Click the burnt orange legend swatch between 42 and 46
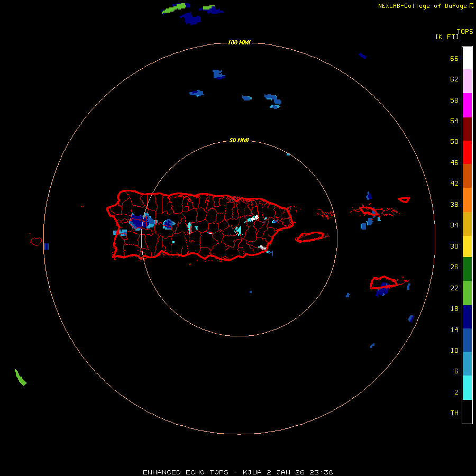 point(467,176)
